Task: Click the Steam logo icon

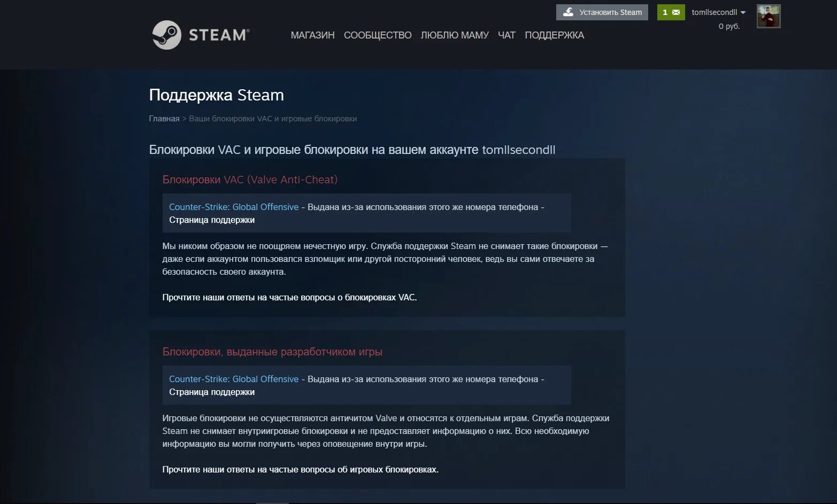Action: [x=167, y=35]
